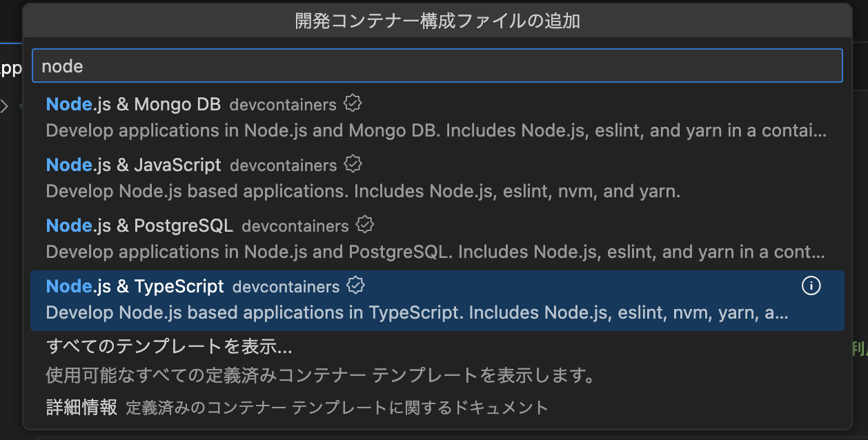
Task: Click the info icon on Node.js & TypeScript row
Action: pyautogui.click(x=811, y=286)
